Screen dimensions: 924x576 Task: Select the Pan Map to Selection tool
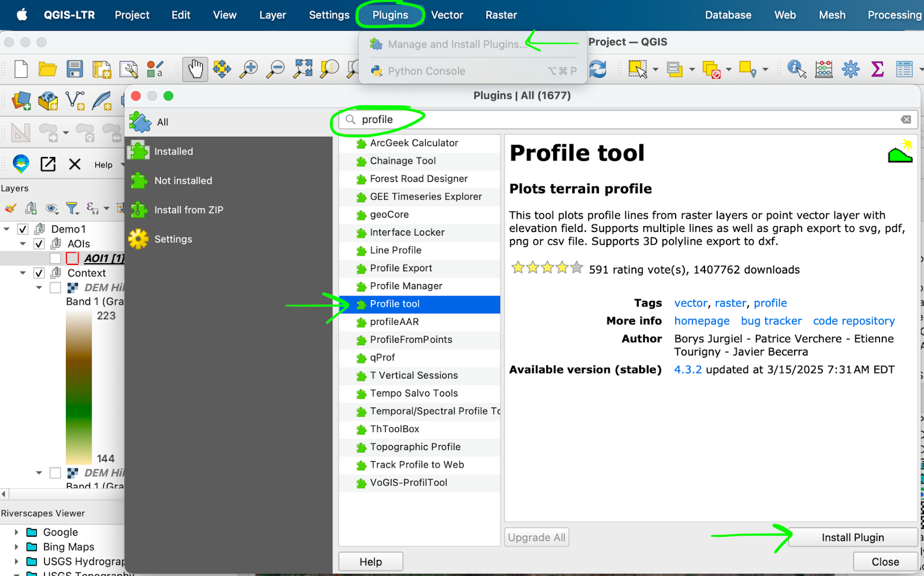point(222,69)
